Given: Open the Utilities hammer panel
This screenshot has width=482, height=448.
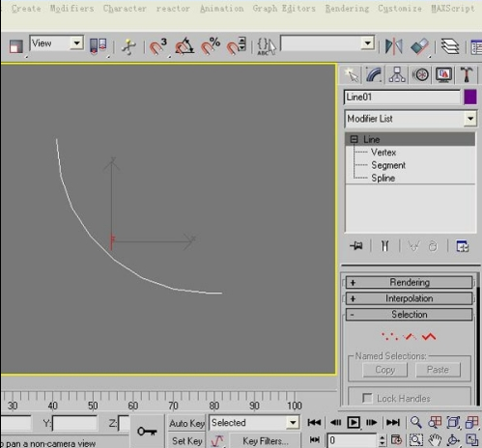Looking at the screenshot, I should pos(467,74).
